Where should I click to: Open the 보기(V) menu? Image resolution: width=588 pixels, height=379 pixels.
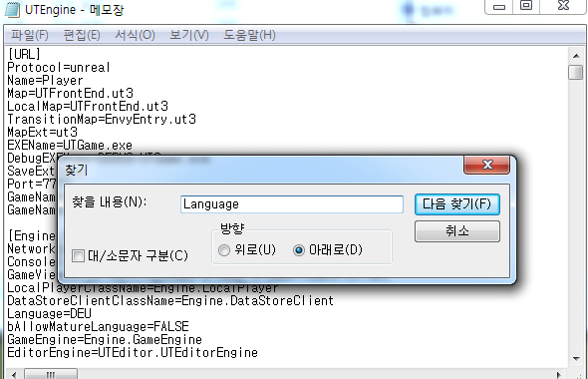pos(189,35)
